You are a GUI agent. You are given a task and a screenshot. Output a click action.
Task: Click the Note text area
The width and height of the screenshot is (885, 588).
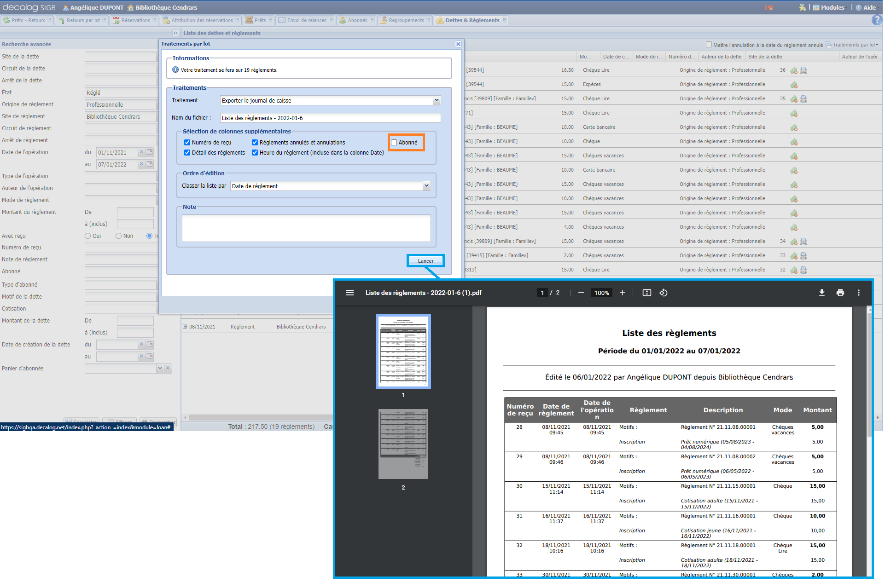[x=306, y=228]
